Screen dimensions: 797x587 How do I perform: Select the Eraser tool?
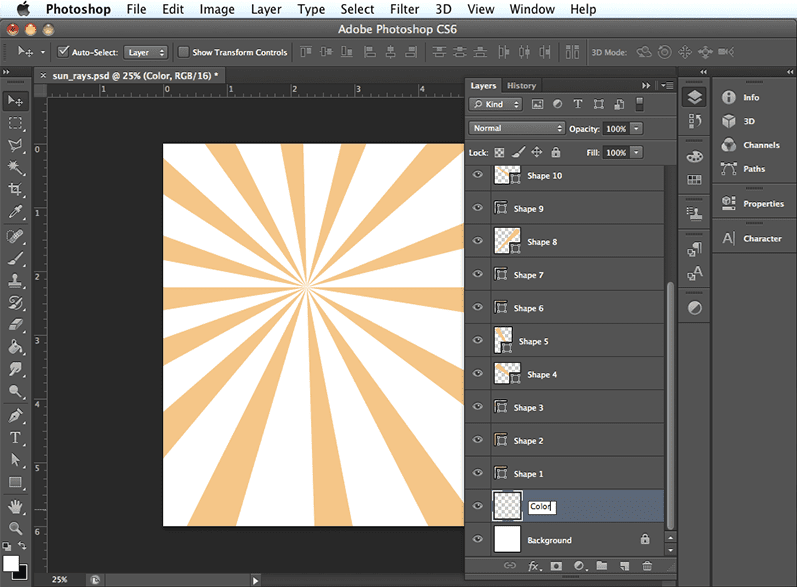coord(15,325)
